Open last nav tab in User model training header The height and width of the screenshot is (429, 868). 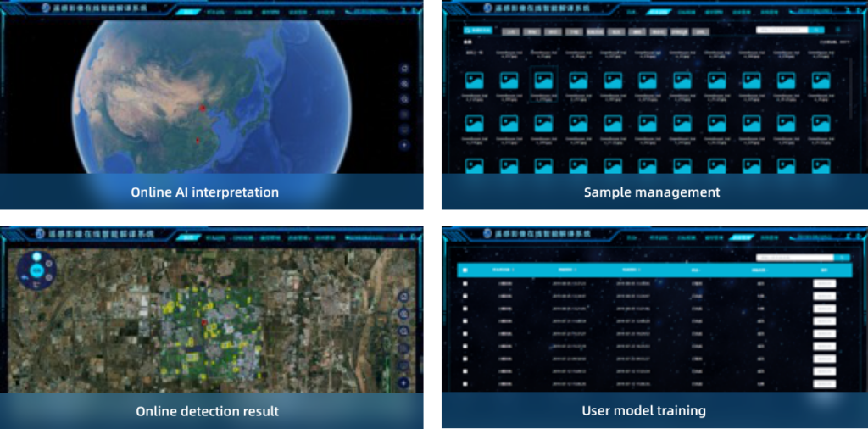770,237
